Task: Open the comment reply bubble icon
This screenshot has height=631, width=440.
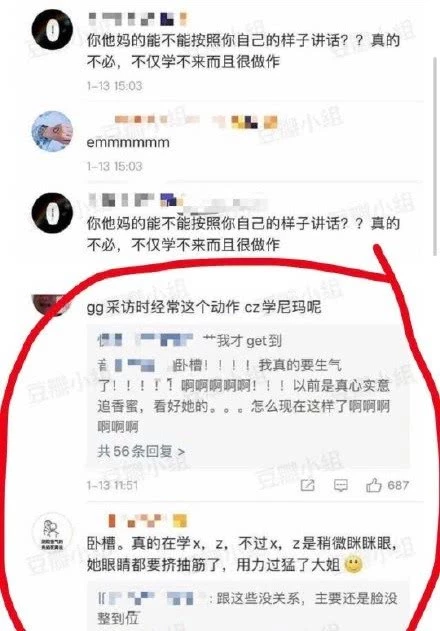Action: point(341,485)
